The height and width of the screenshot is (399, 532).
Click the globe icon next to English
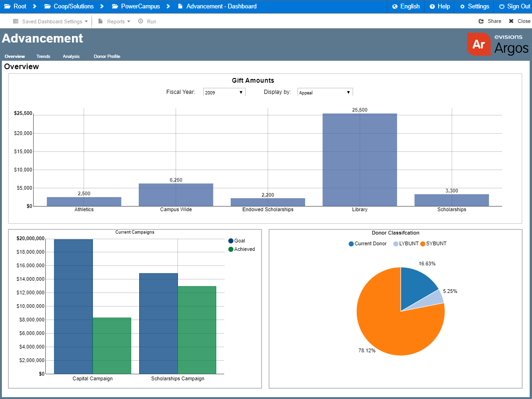(395, 7)
